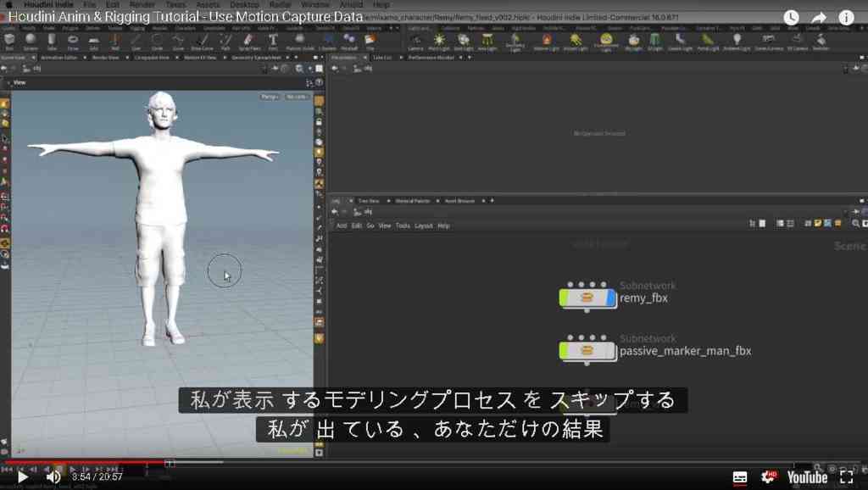Select the Grid shelf tool

[x=93, y=41]
